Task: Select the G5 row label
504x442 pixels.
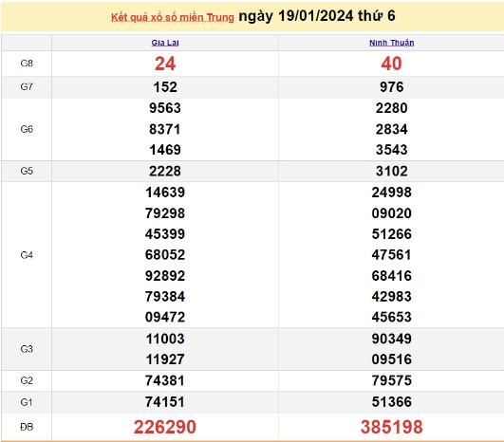Action: 27,171
